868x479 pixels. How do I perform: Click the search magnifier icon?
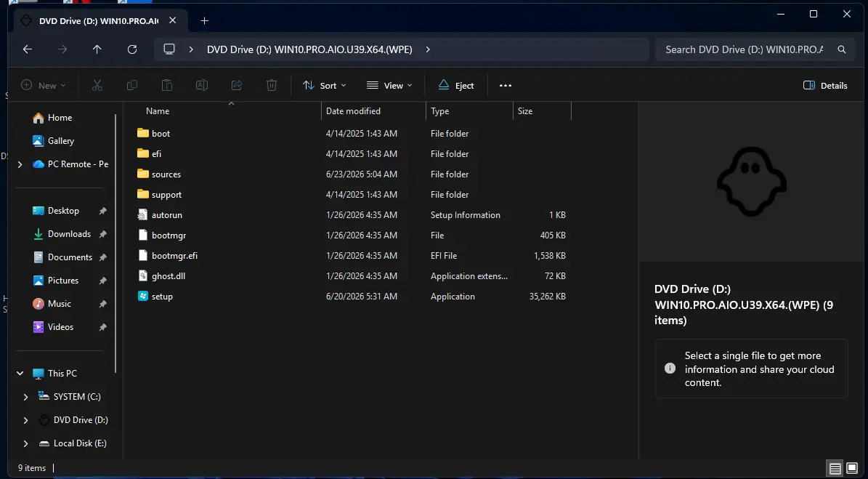(841, 49)
